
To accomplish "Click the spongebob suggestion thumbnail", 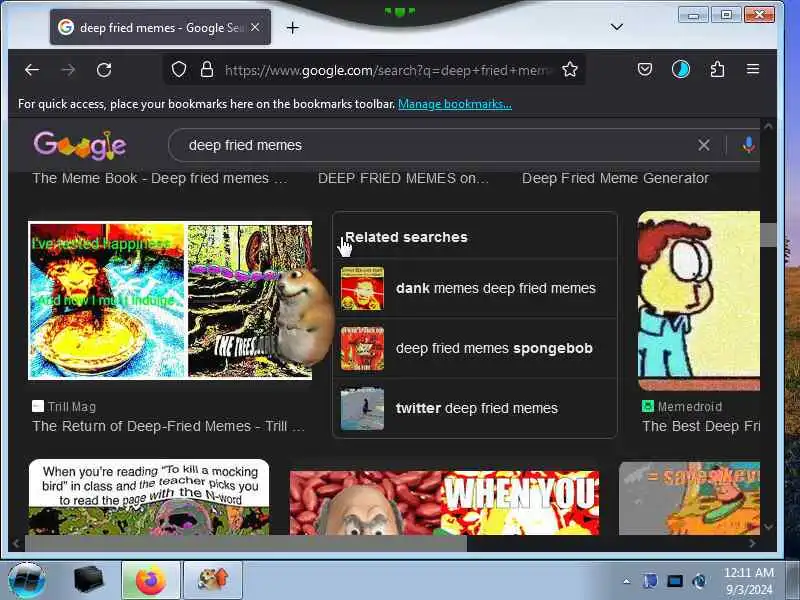I will point(362,348).
